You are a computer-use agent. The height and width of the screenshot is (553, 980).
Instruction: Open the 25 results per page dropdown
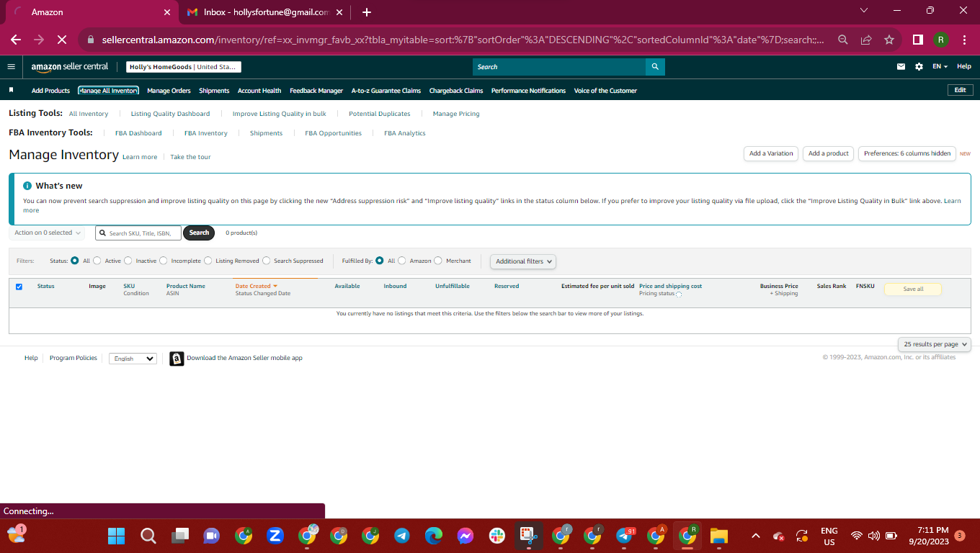pos(935,344)
